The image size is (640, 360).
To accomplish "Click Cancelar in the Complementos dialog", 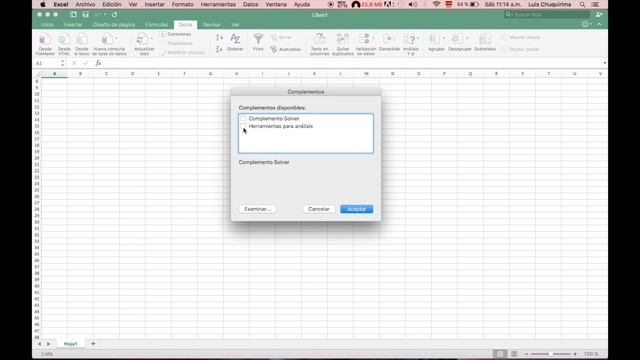I will [319, 209].
